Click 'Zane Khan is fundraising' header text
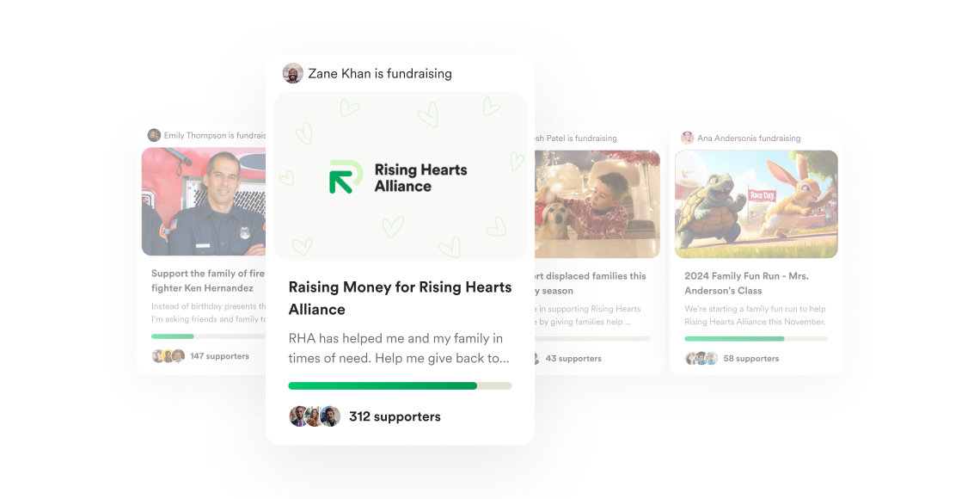This screenshot has height=499, width=980. point(380,74)
